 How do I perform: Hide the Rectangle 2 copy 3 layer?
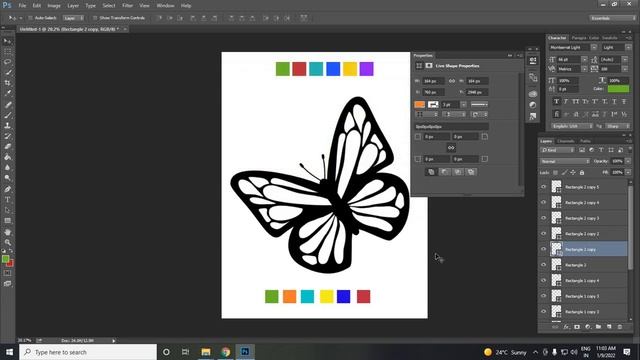tap(543, 218)
